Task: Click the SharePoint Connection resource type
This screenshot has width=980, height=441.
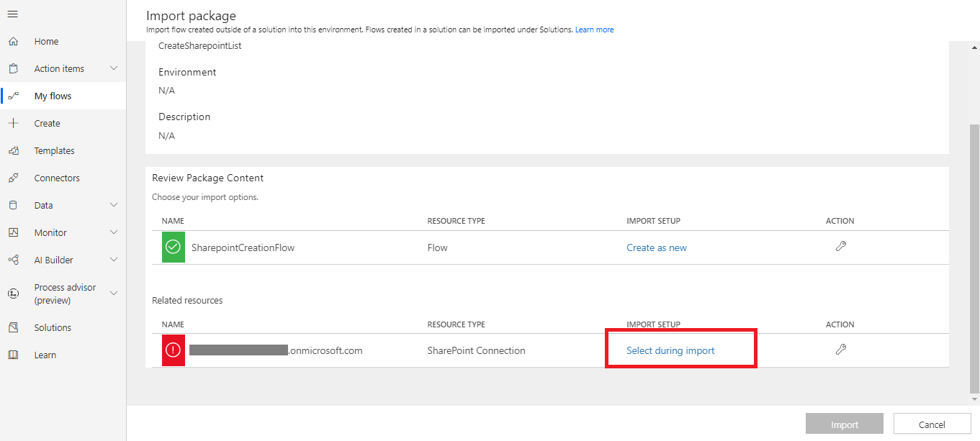Action: (x=476, y=350)
